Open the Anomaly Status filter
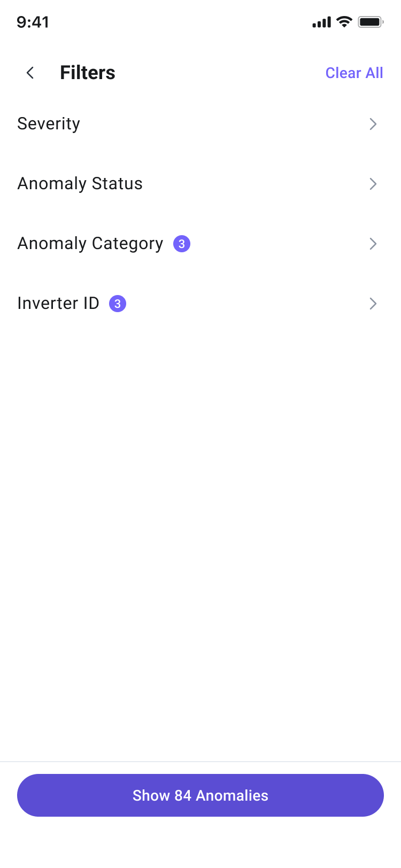Screen dimensions: 401x868 coord(200,184)
